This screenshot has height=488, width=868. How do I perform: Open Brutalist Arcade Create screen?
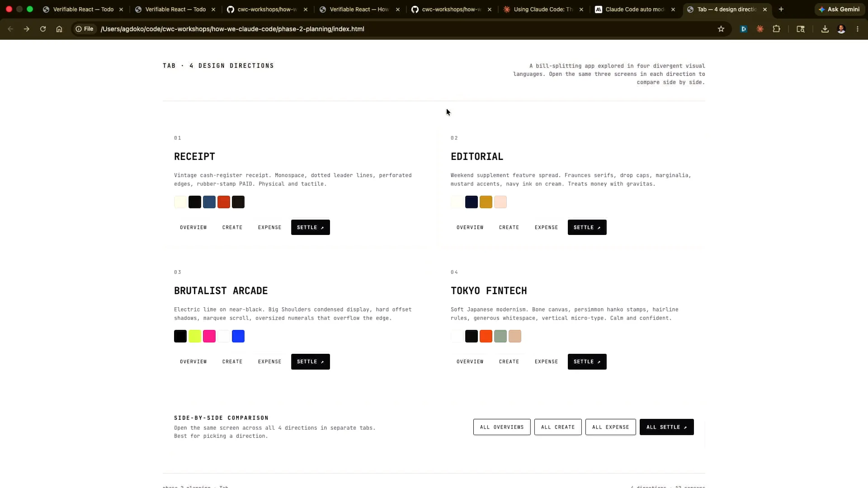click(x=232, y=361)
